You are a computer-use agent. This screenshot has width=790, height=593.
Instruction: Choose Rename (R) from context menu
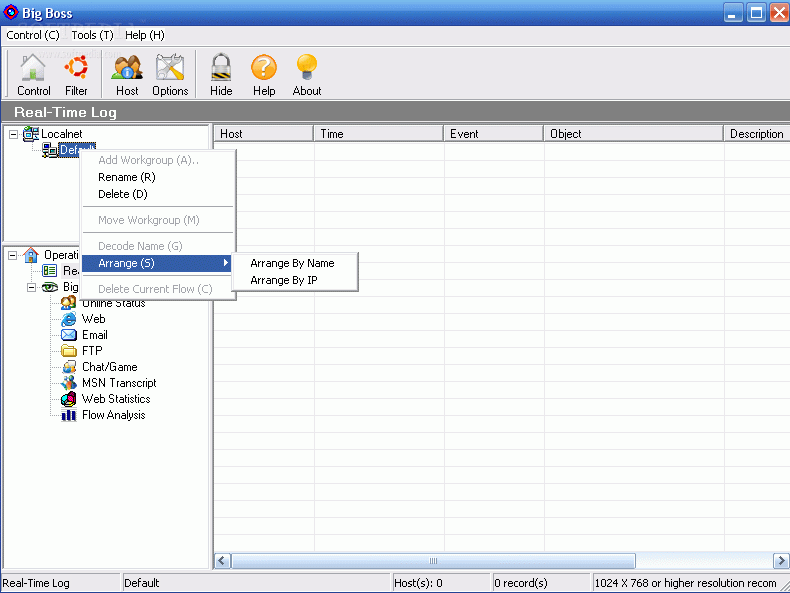[x=158, y=177]
